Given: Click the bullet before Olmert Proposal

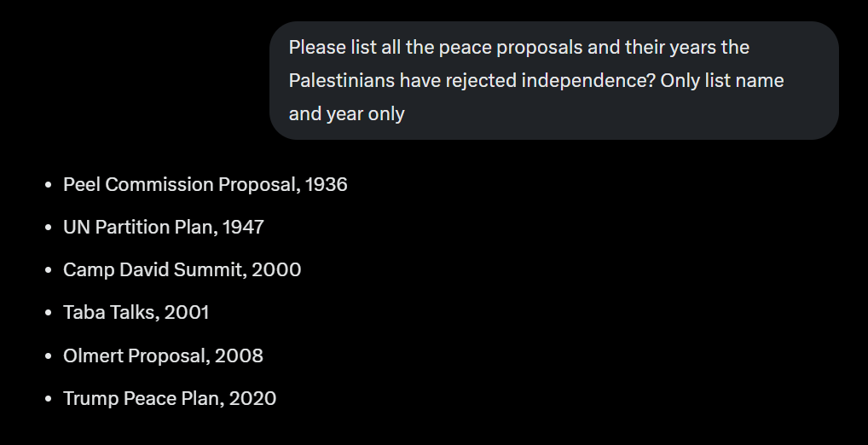Looking at the screenshot, I should point(48,355).
